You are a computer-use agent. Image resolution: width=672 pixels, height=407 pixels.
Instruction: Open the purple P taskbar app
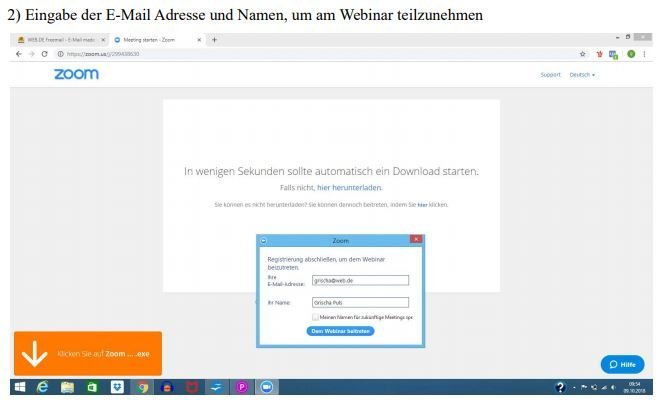(x=242, y=387)
